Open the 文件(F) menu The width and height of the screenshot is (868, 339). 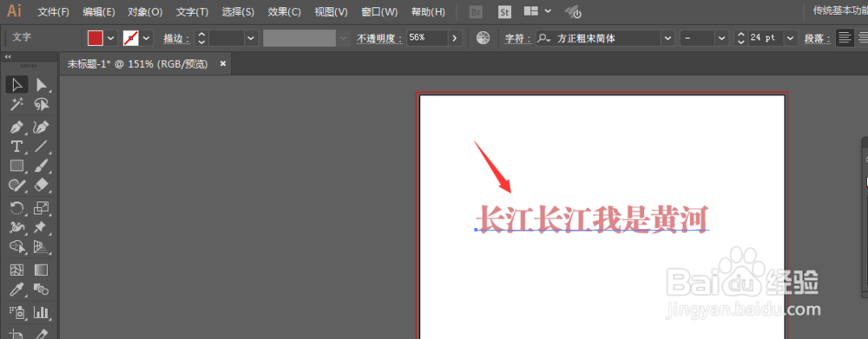pyautogui.click(x=54, y=11)
